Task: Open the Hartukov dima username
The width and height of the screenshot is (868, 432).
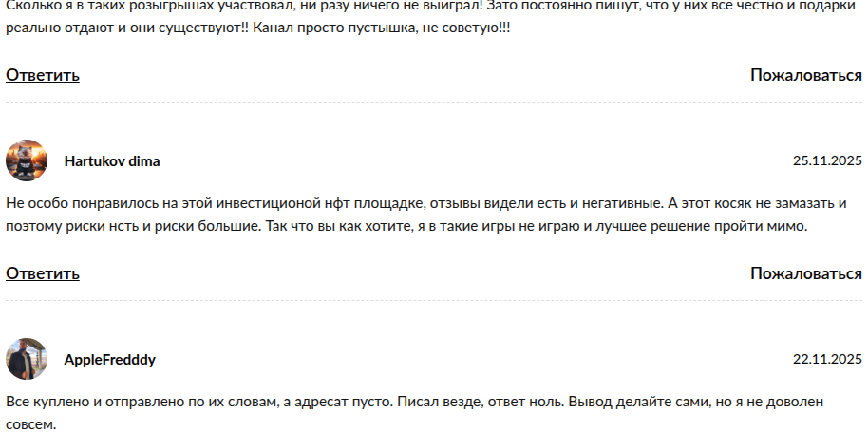Action: pos(112,161)
